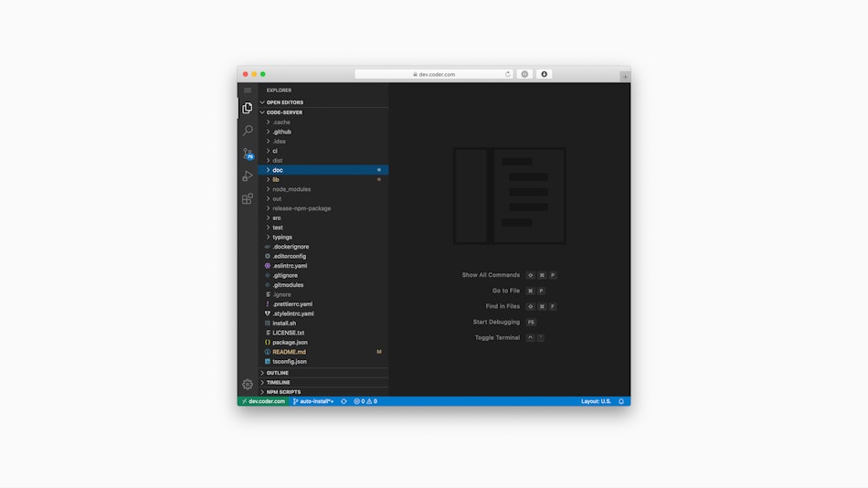Expand the out folder
The height and width of the screenshot is (488, 868).
pyautogui.click(x=323, y=199)
